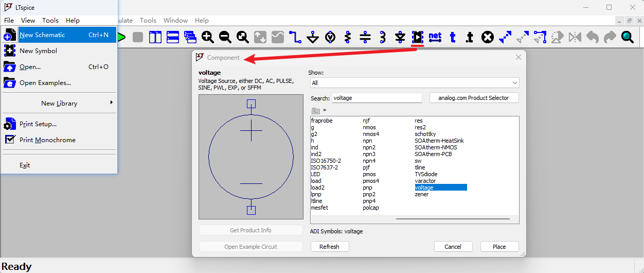This screenshot has height=273, width=644.
Task: Choose Open Examples... menu entry
Action: [59, 82]
